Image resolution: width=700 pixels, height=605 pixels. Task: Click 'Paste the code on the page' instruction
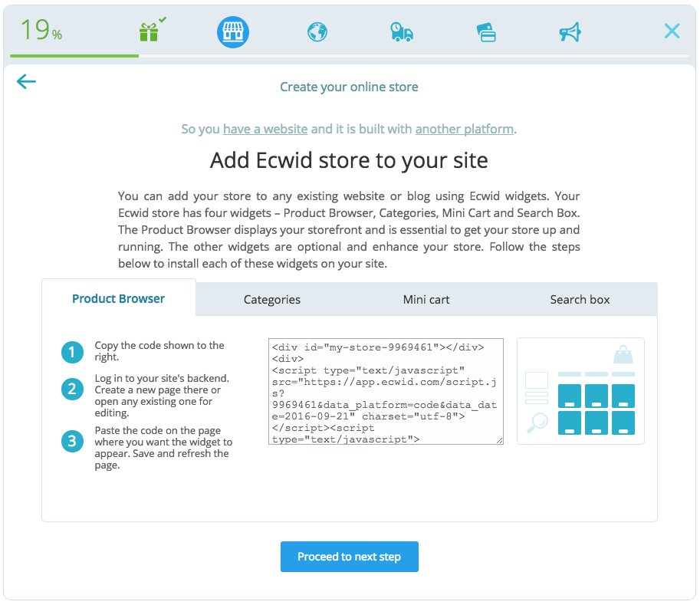pyautogui.click(x=163, y=448)
